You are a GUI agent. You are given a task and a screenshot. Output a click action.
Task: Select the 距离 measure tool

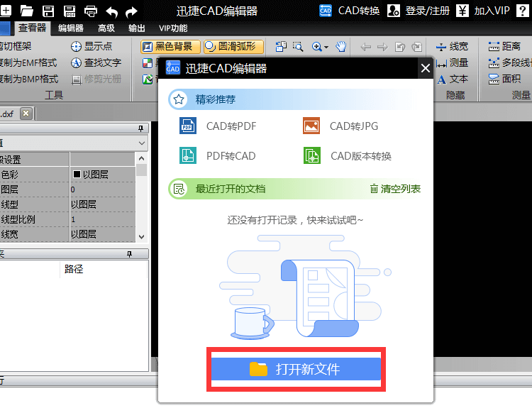504,46
